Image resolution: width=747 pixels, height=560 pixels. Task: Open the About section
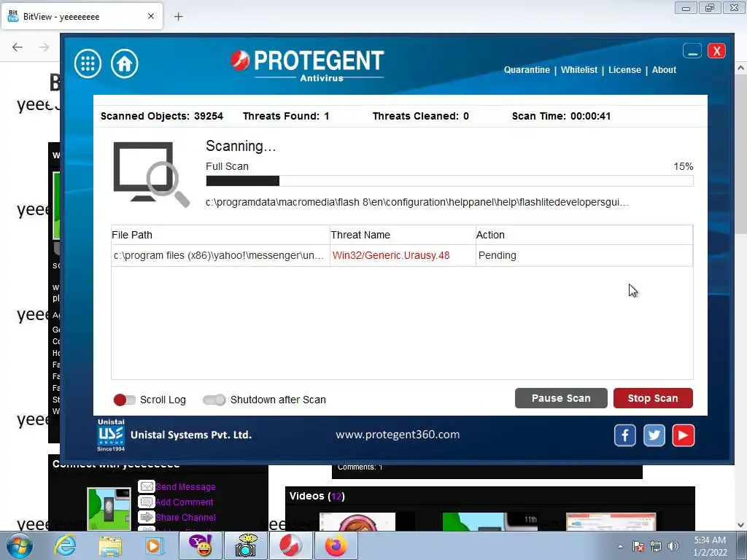664,69
